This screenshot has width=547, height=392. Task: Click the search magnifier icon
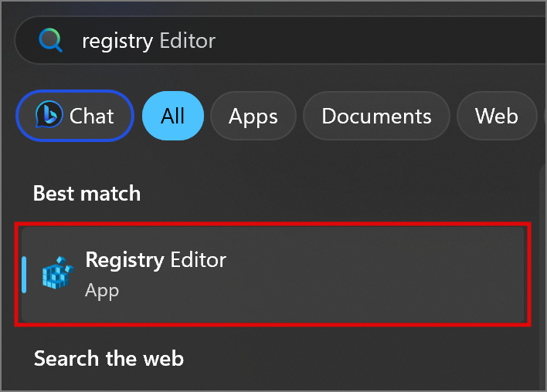[51, 40]
